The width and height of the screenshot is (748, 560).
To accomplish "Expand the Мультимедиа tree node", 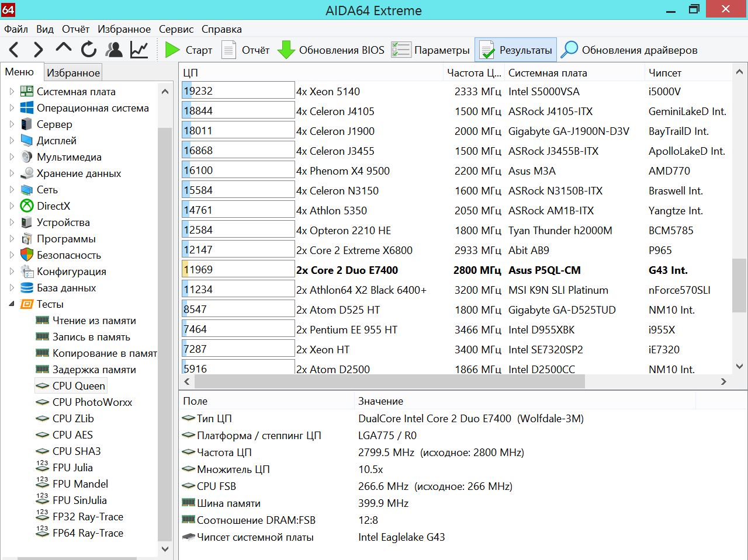I will [12, 156].
